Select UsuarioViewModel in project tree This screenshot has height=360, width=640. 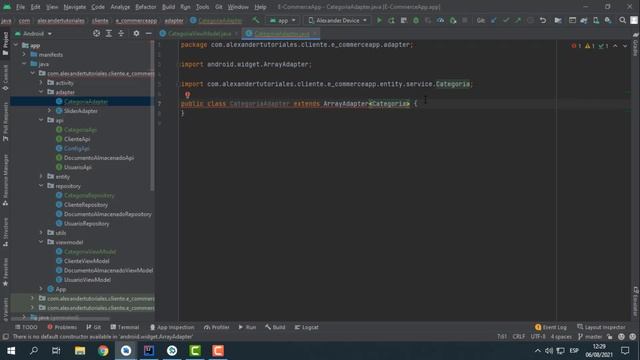click(x=87, y=280)
